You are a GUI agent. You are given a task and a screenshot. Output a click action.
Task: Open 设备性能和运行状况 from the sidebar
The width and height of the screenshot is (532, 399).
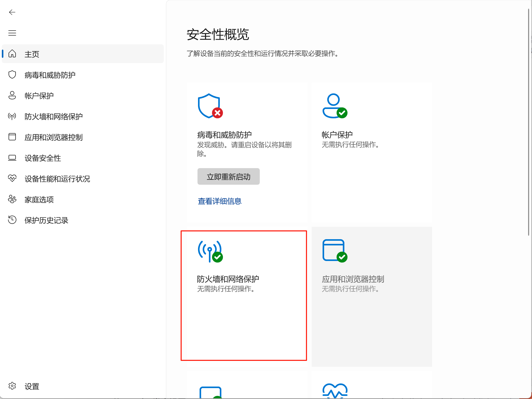(83, 178)
